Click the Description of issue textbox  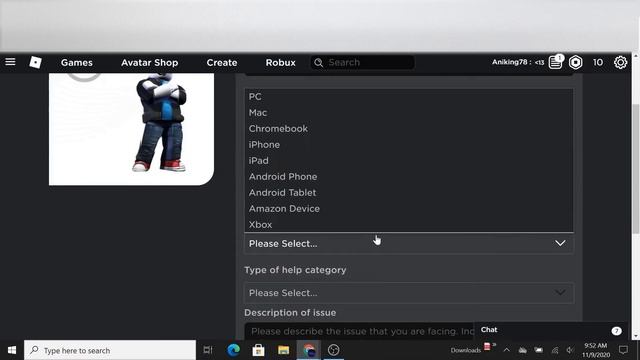[359, 331]
